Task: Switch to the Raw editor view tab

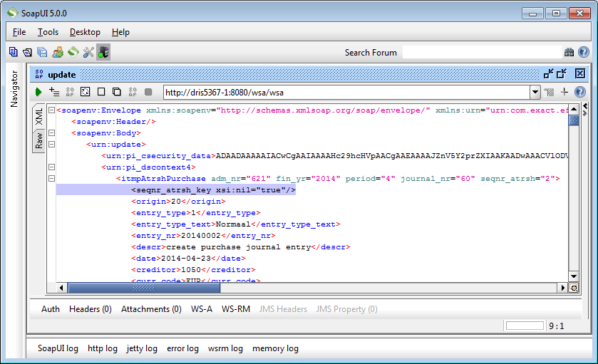Action: click(39, 140)
